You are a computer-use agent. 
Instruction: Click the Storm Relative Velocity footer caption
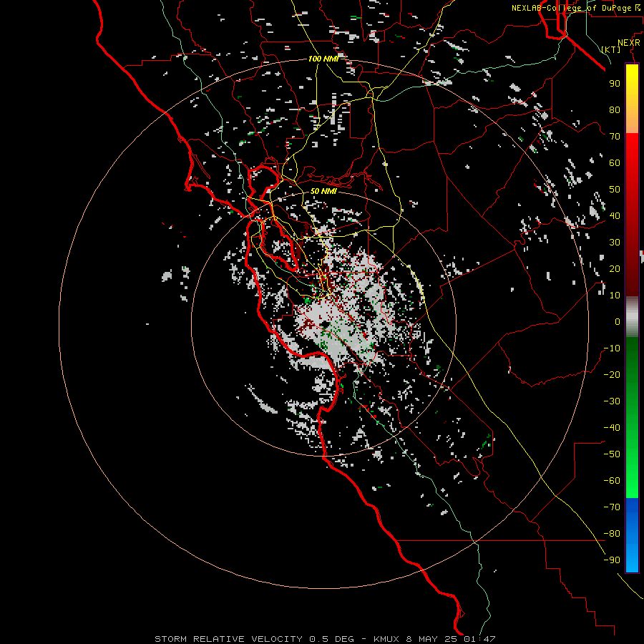tap(325, 639)
